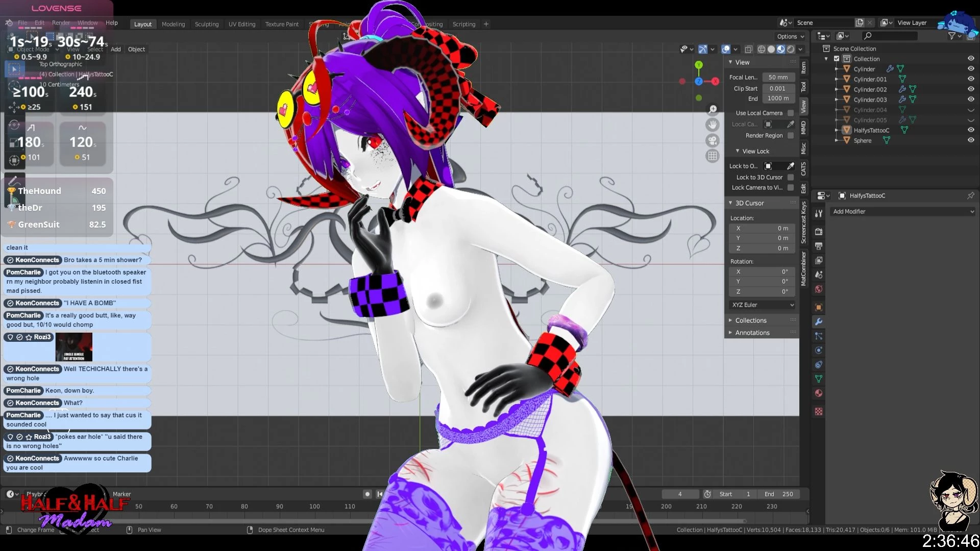Switch to orthographic grid view icon

tap(713, 156)
